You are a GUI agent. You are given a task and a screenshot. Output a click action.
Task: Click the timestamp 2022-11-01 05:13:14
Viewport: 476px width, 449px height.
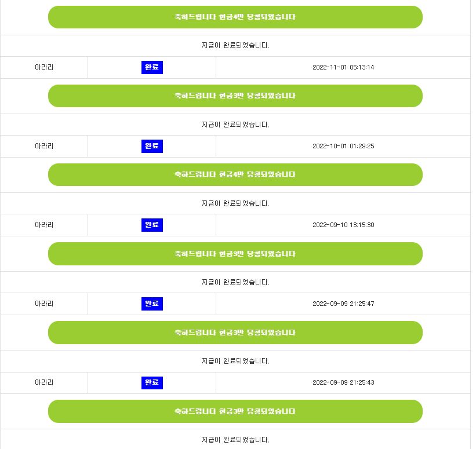343,67
